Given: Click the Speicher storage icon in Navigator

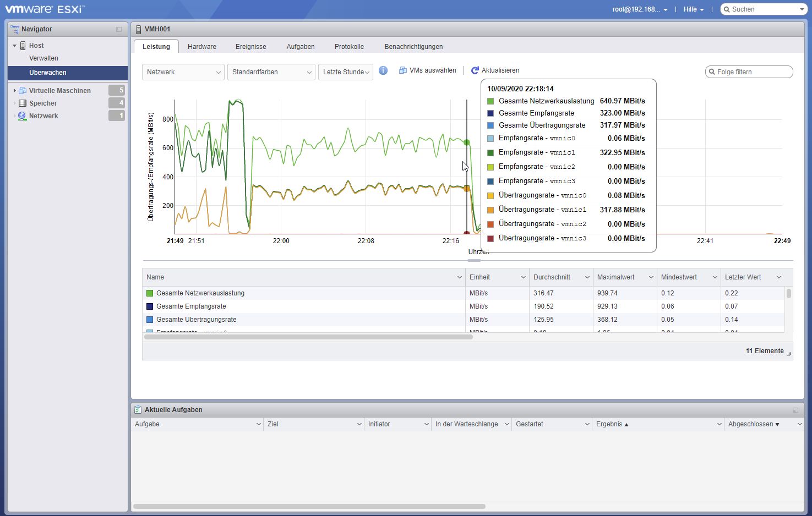Looking at the screenshot, I should [23, 103].
